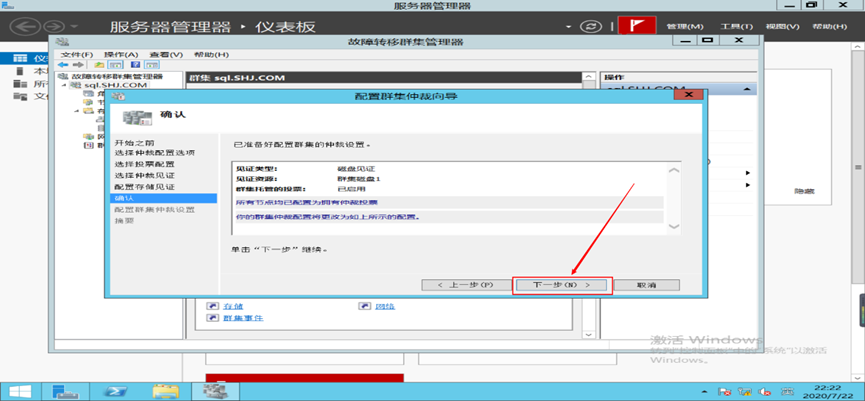Open dropdown arrow next to refresh icon
The width and height of the screenshot is (865, 401).
[x=569, y=27]
